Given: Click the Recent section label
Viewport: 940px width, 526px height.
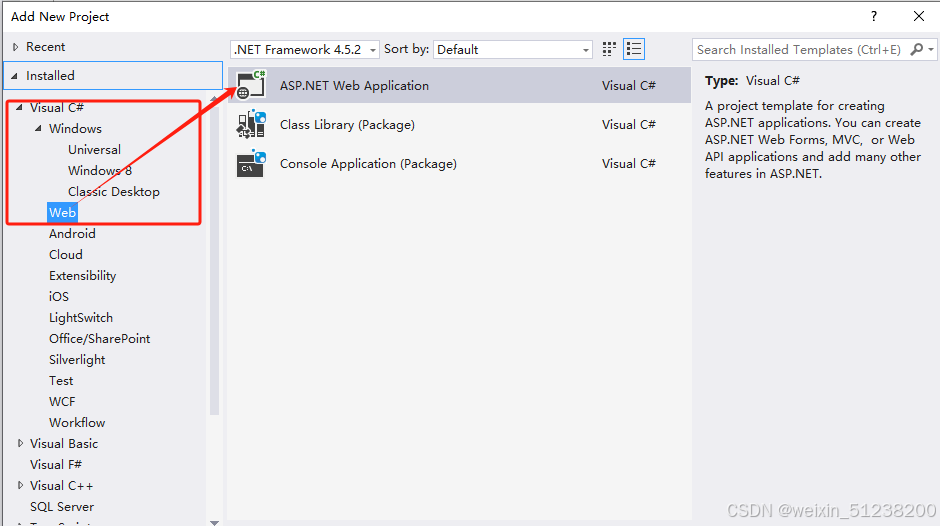Looking at the screenshot, I should pos(46,47).
